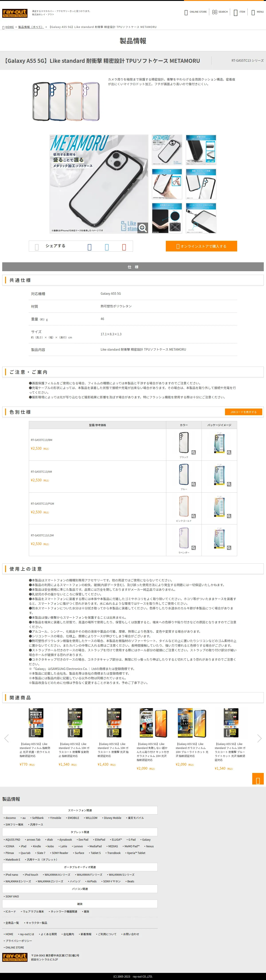This screenshot has width=266, height=980.
Task: Click オンラインストアで購入する button
Action: point(201,246)
